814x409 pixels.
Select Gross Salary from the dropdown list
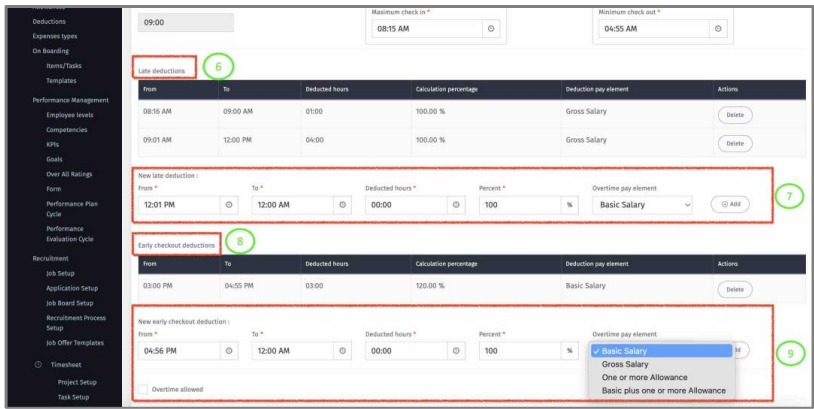pos(625,364)
